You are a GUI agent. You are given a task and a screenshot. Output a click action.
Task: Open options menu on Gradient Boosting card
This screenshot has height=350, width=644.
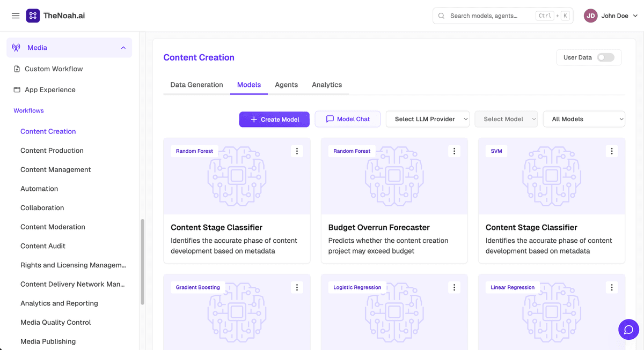tap(297, 288)
